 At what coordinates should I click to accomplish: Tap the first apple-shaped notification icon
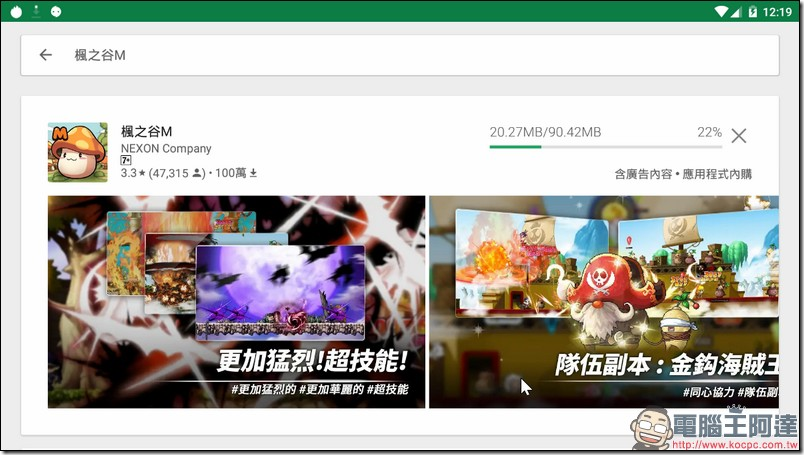point(16,11)
